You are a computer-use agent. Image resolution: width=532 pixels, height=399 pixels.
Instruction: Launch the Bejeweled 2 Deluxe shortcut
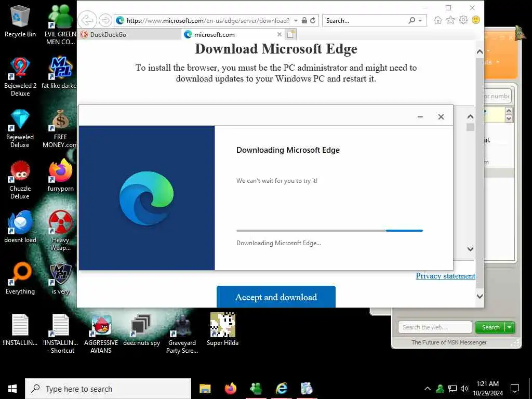point(20,76)
